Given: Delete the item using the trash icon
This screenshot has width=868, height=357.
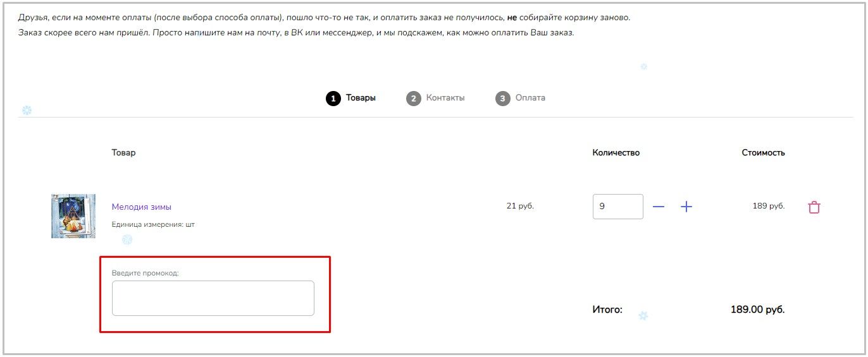Looking at the screenshot, I should (814, 207).
